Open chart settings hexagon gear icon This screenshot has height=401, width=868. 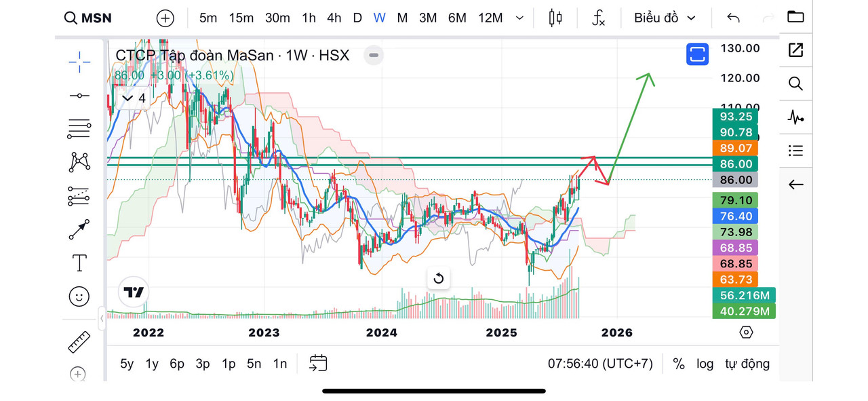pos(746,332)
